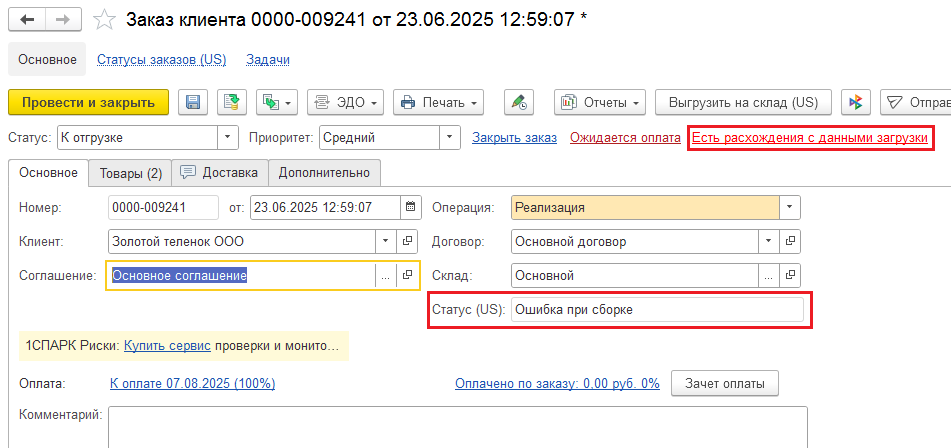Switch to the Товары (2) tab
The width and height of the screenshot is (951, 448).
tap(129, 173)
